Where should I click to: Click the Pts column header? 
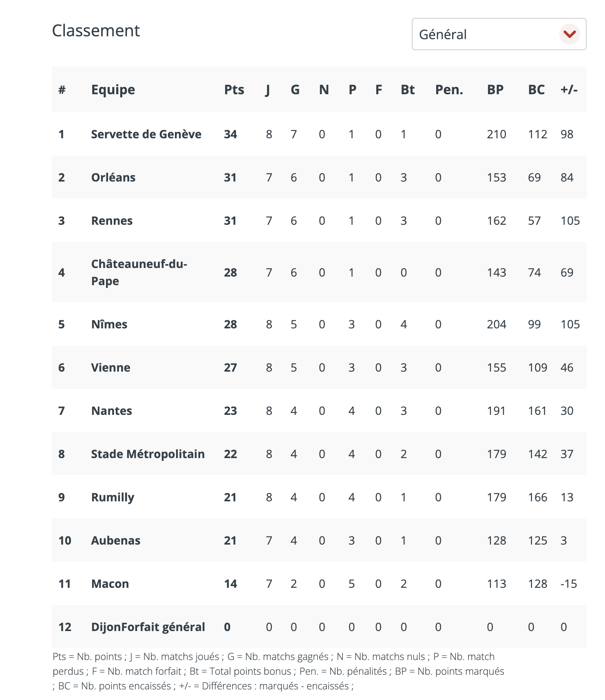[234, 89]
